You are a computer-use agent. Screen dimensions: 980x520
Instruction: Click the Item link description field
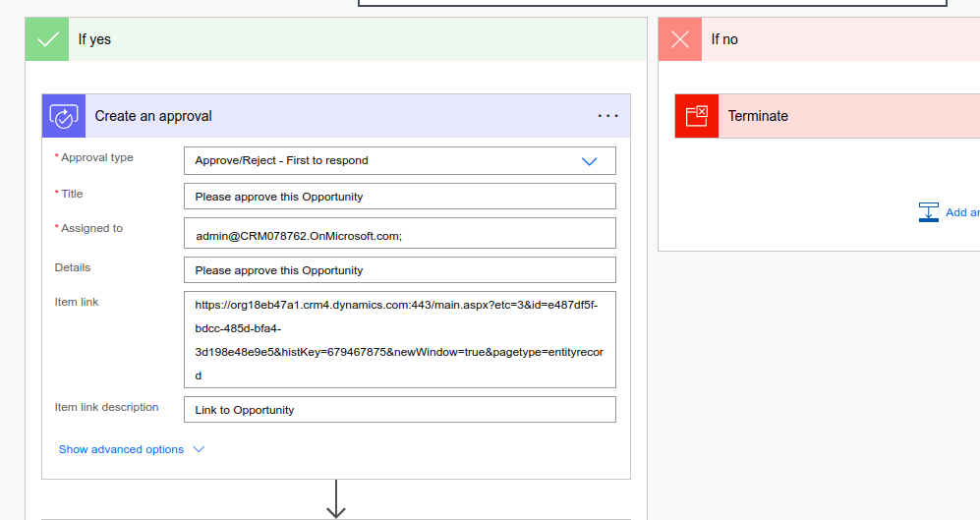[x=400, y=409]
